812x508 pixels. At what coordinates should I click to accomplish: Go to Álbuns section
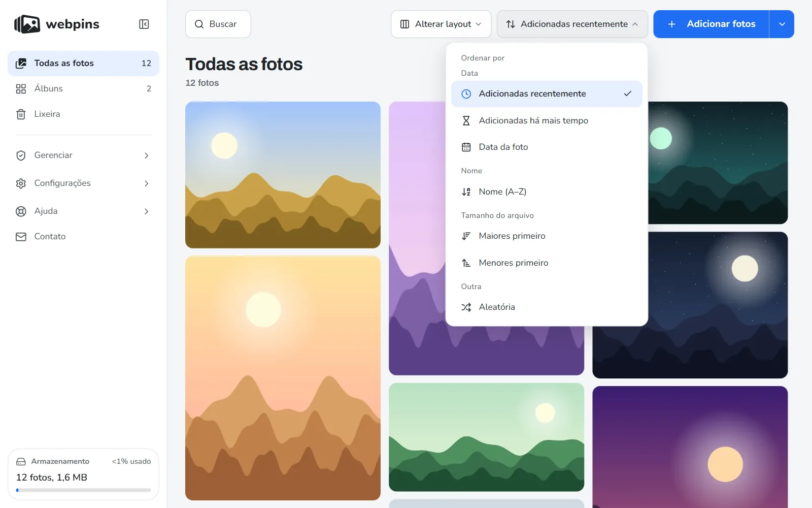[x=83, y=89]
